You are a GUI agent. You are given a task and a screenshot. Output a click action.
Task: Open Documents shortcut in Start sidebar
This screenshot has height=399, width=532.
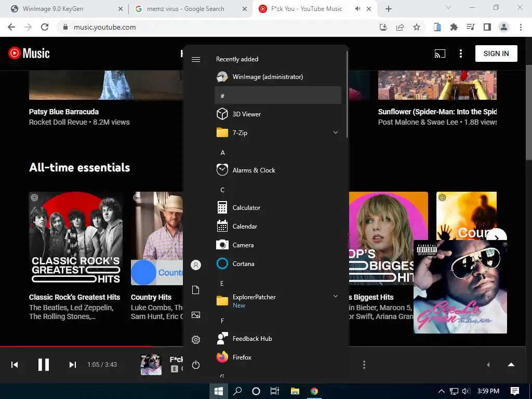196,290
